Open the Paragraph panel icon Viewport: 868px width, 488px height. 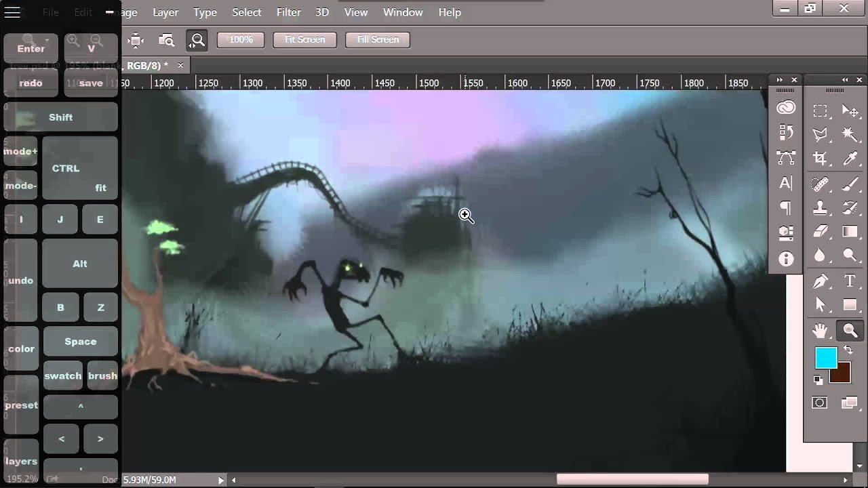pyautogui.click(x=786, y=207)
